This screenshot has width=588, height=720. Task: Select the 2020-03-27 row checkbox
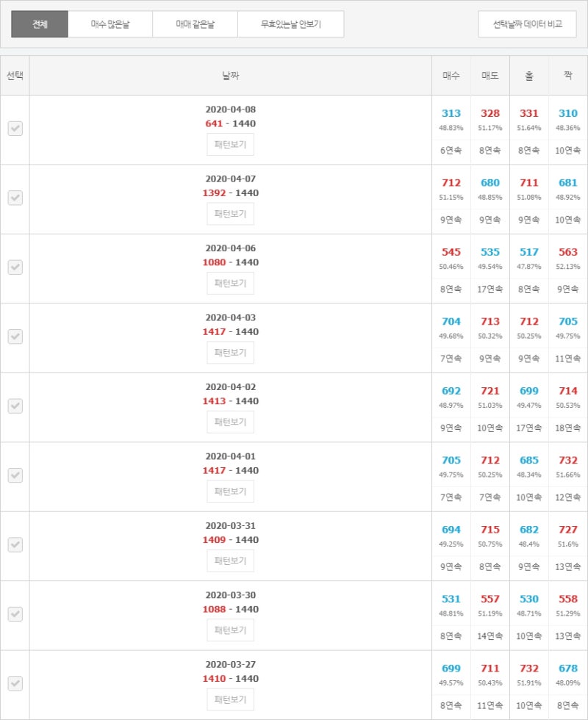tap(15, 683)
